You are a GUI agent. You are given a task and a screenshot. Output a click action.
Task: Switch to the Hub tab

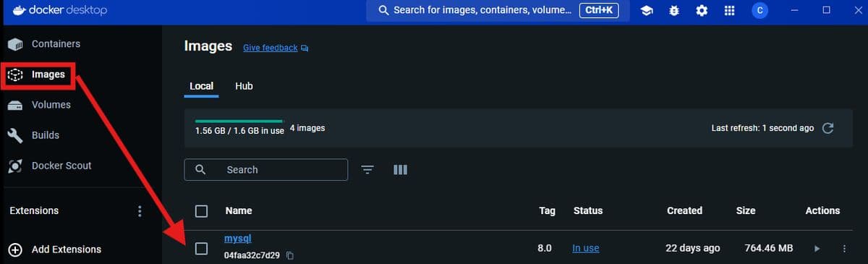click(x=244, y=85)
